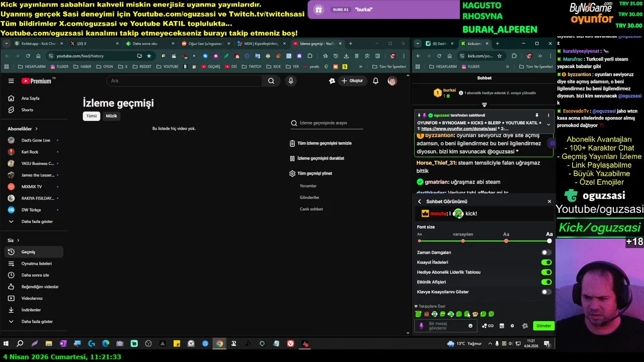Open the Gönderiler history link
This screenshot has width=644, height=362.
pos(309,198)
